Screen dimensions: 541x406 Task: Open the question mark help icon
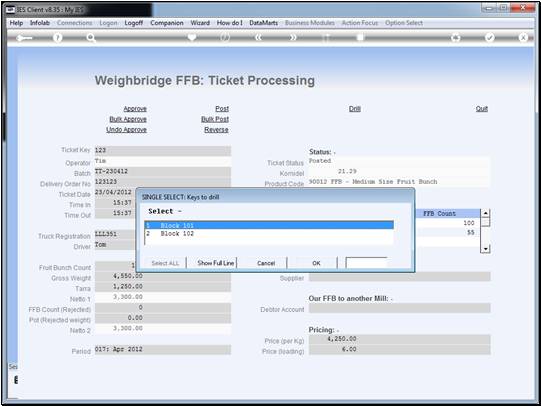[x=58, y=37]
